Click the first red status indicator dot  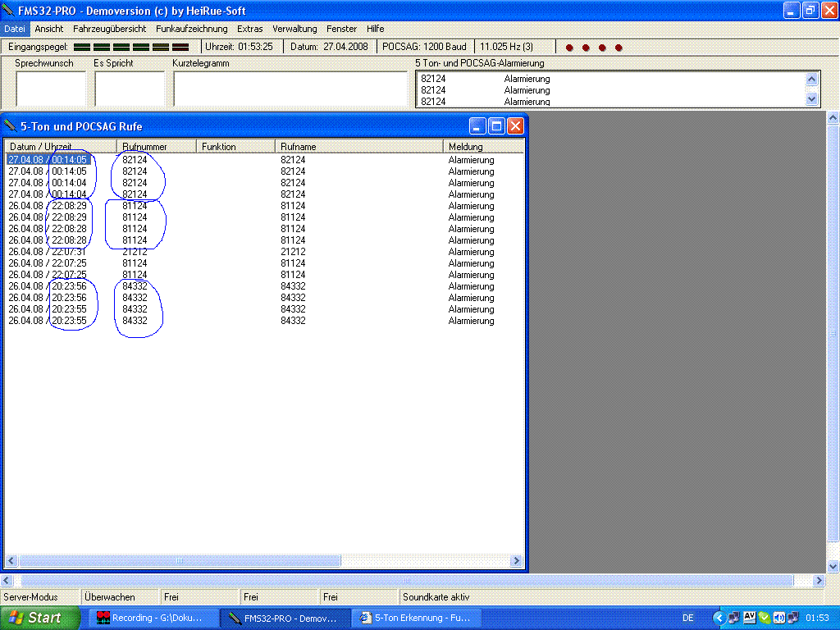coord(569,48)
